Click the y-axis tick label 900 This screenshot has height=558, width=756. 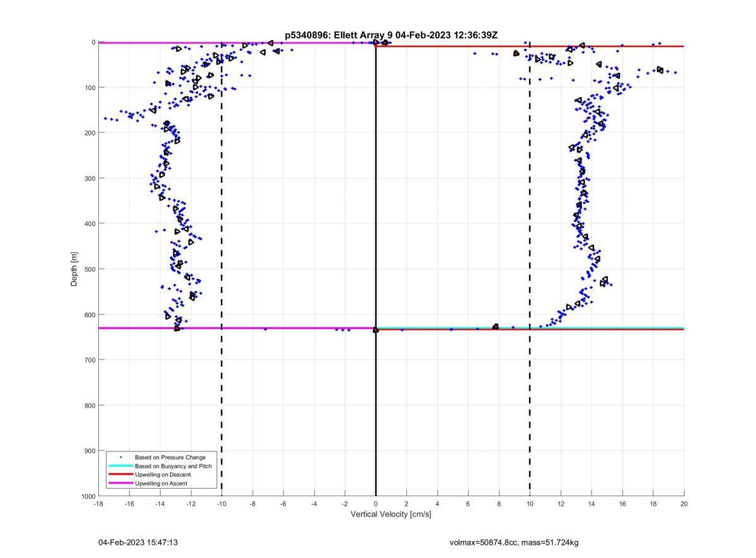89,451
